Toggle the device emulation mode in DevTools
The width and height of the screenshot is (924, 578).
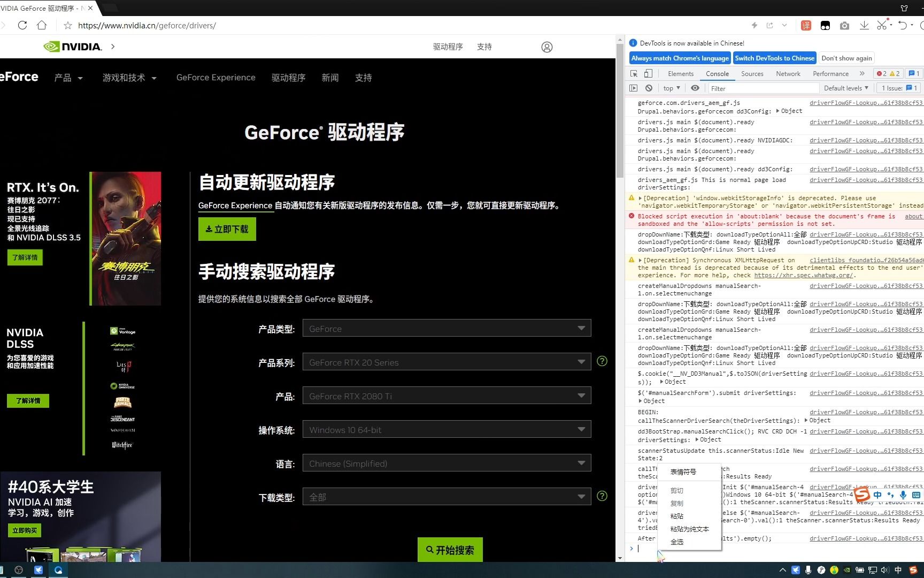coord(648,73)
